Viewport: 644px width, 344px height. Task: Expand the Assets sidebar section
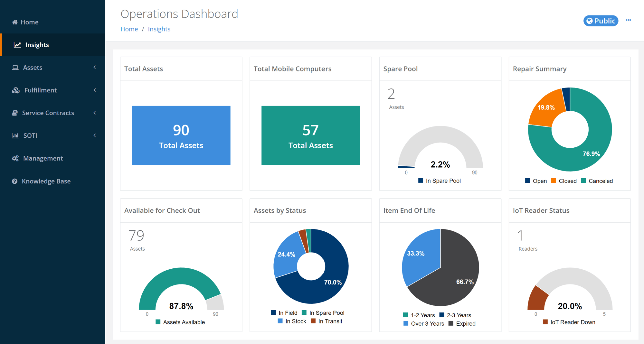(94, 67)
